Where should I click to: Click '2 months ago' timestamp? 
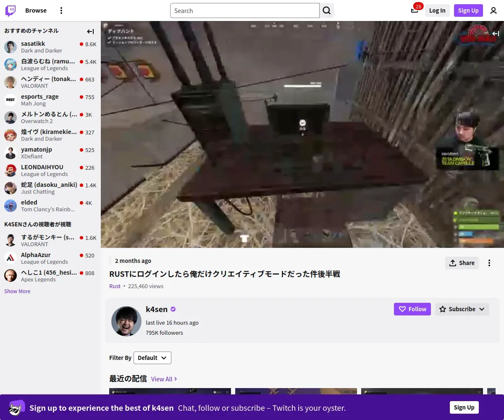click(x=133, y=261)
